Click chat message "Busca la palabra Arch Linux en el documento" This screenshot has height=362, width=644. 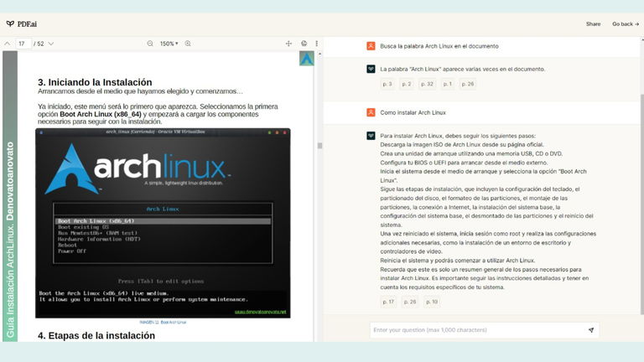[x=439, y=46]
